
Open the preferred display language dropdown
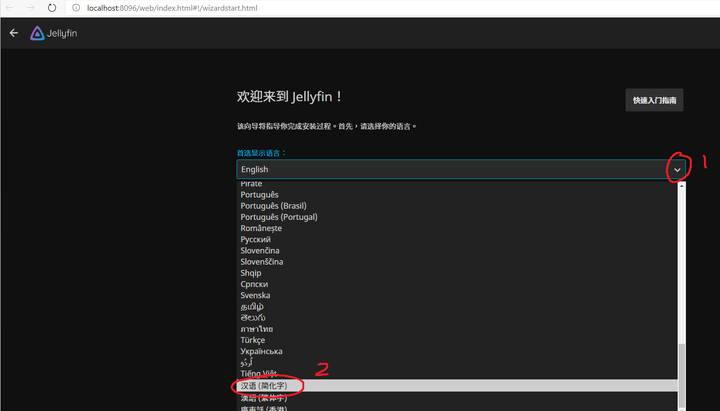pyautogui.click(x=461, y=169)
